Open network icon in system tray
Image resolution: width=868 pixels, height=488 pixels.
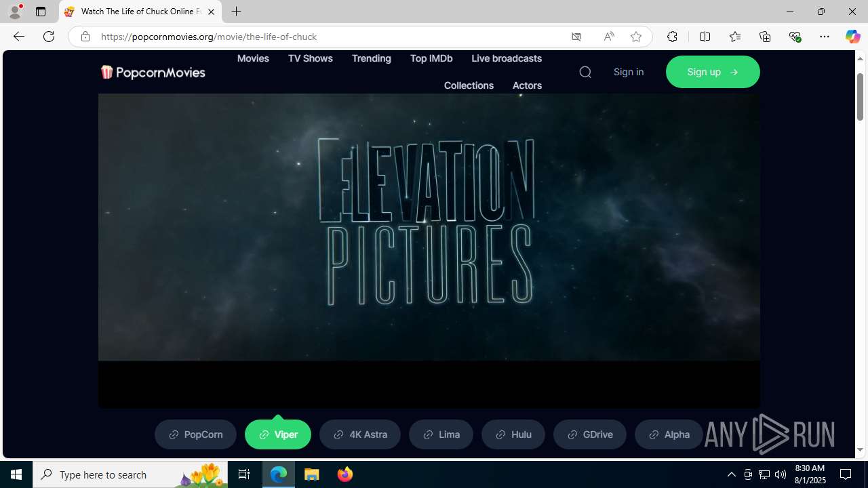click(764, 474)
